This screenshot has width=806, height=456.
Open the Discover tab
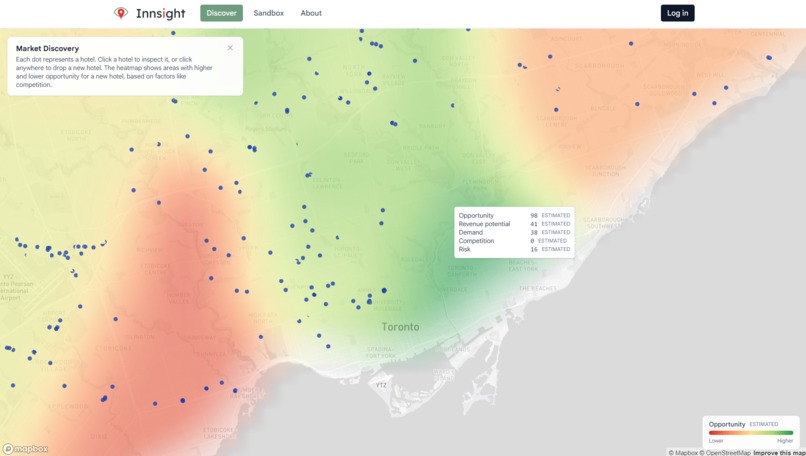(x=222, y=13)
